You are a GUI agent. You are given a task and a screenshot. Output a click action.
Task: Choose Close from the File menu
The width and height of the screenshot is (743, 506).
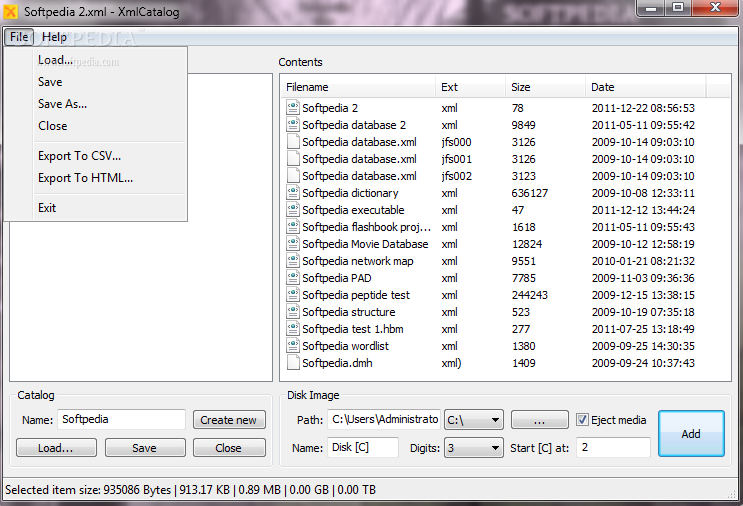53,126
